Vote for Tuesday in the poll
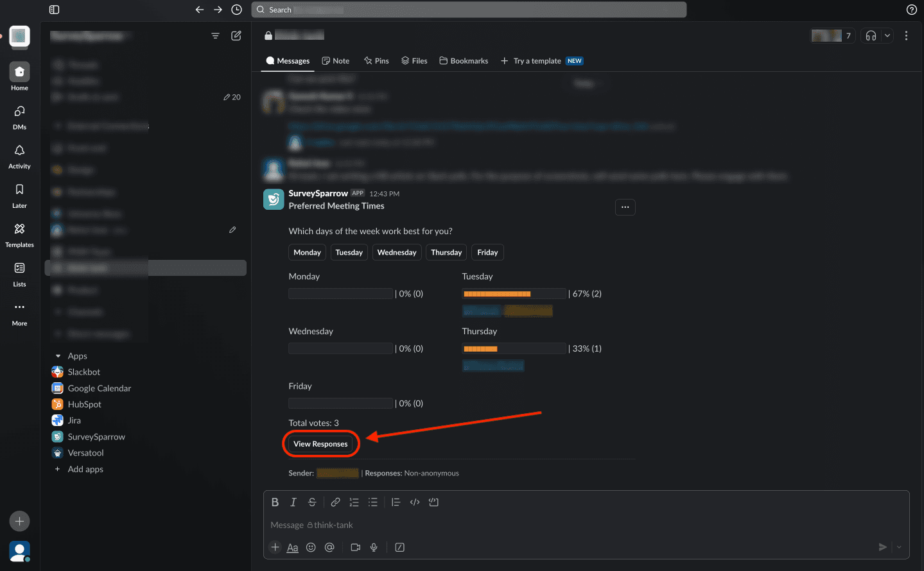The width and height of the screenshot is (924, 571). click(349, 253)
